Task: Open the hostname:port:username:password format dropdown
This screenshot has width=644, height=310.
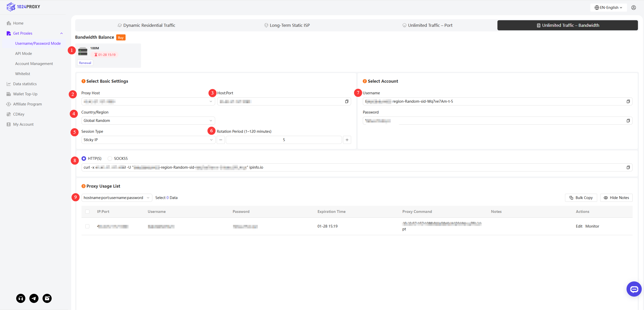Action: point(116,198)
